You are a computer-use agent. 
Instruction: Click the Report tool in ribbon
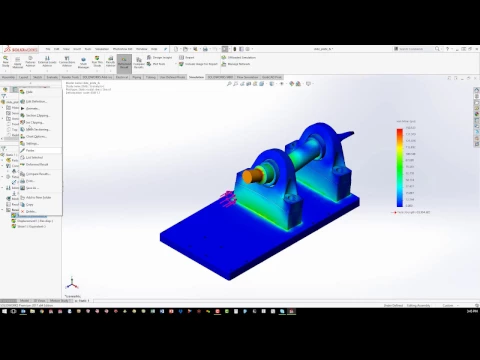tap(187, 57)
